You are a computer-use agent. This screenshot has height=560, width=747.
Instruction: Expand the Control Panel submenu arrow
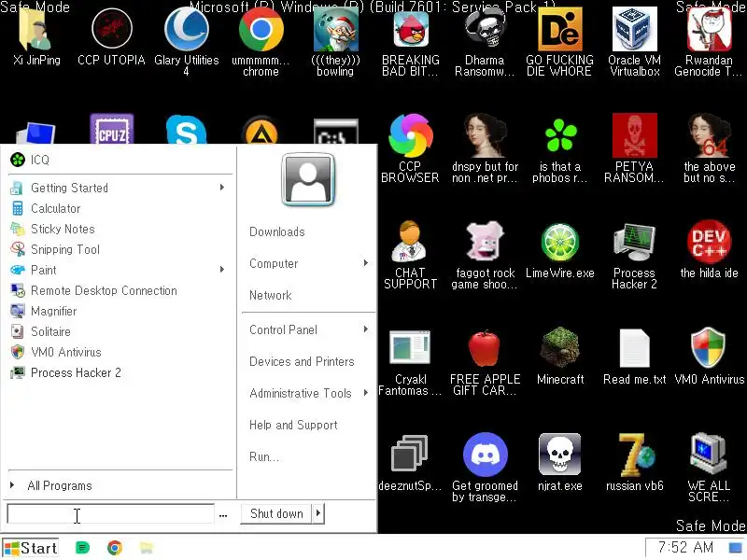(x=366, y=329)
